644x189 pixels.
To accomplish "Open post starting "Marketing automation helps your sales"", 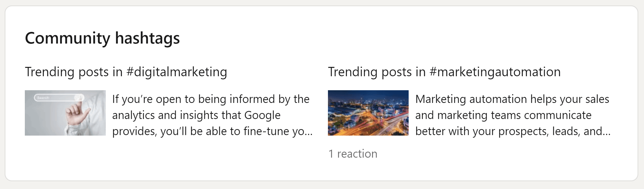I will click(513, 115).
